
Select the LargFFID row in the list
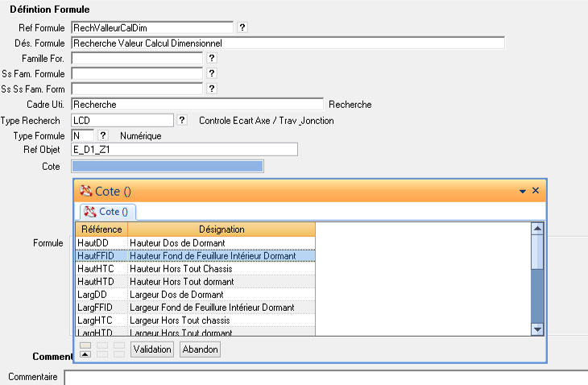point(193,308)
